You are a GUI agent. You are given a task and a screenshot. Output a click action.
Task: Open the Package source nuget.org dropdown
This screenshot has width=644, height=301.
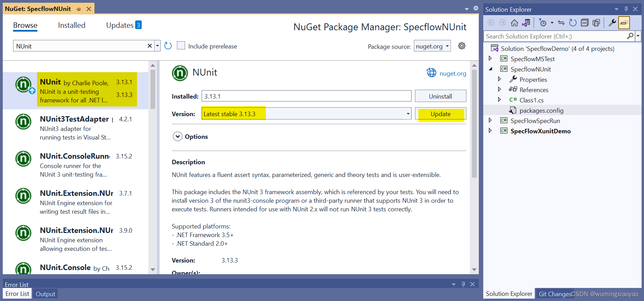[x=432, y=46]
